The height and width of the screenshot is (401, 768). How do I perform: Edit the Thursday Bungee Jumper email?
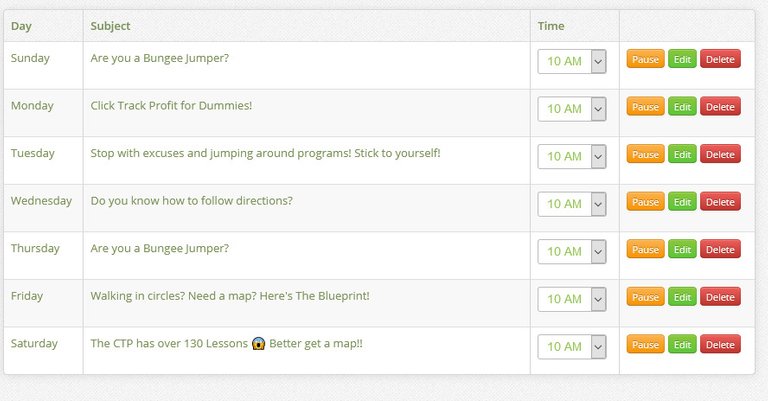coord(682,249)
